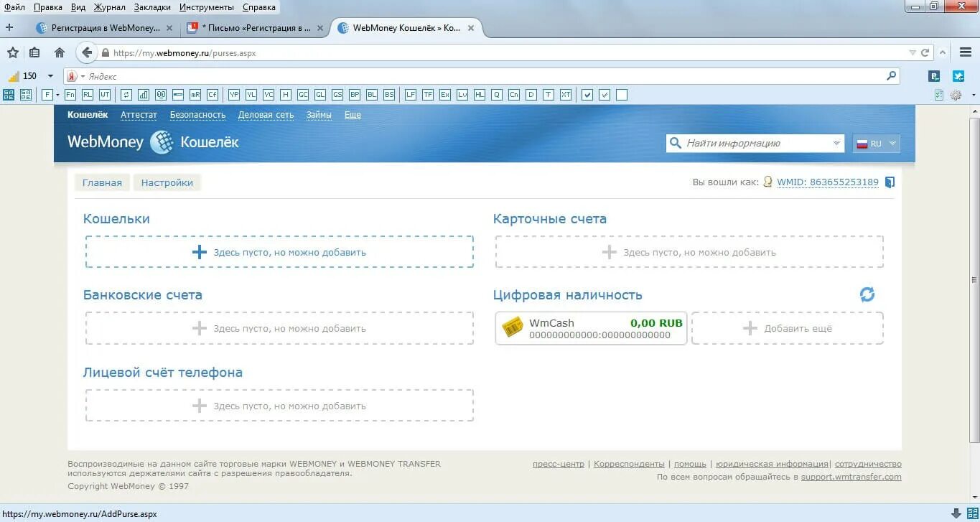
Task: Click the HL toolbar icon
Action: click(x=480, y=95)
